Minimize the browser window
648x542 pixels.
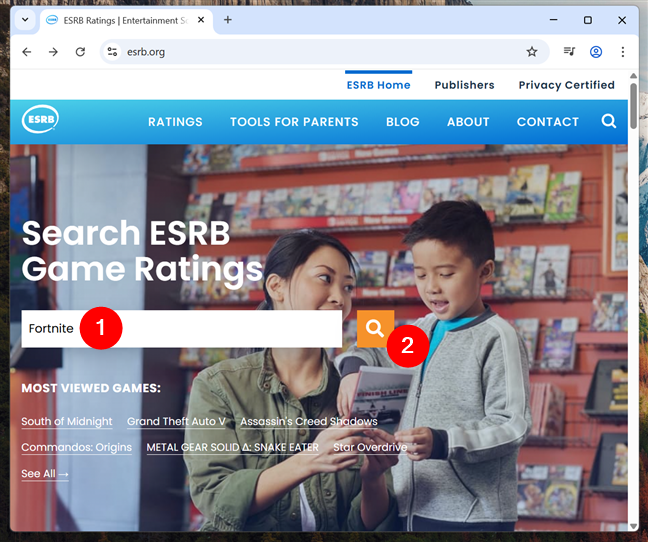click(x=553, y=20)
